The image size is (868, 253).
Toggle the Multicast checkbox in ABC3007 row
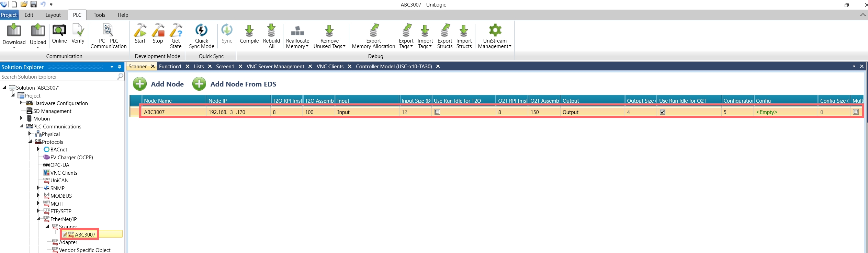point(856,112)
